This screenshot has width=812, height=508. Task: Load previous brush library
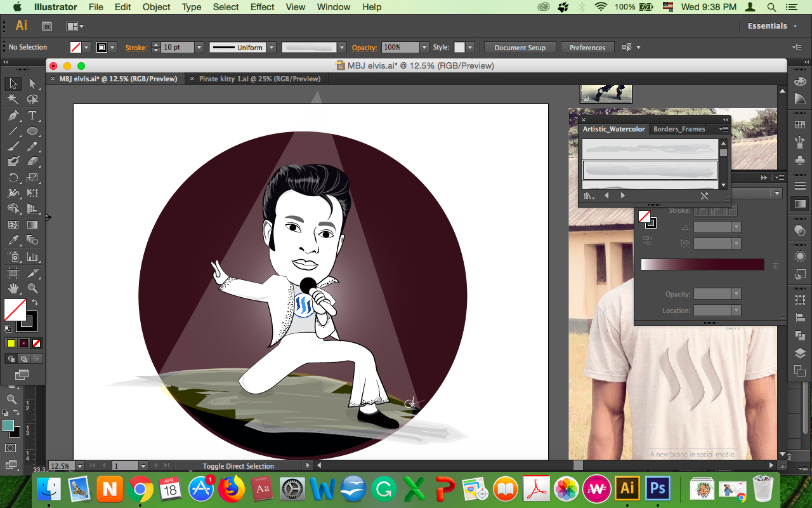click(x=606, y=196)
